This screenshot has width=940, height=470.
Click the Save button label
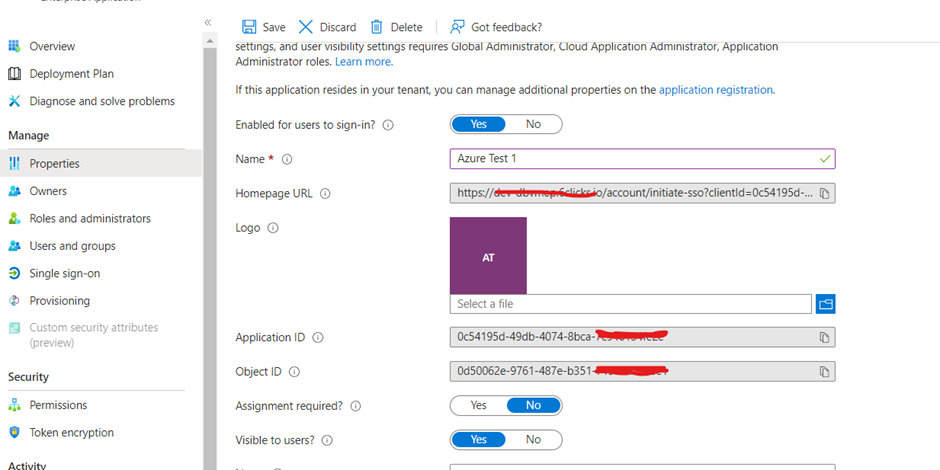pyautogui.click(x=274, y=27)
